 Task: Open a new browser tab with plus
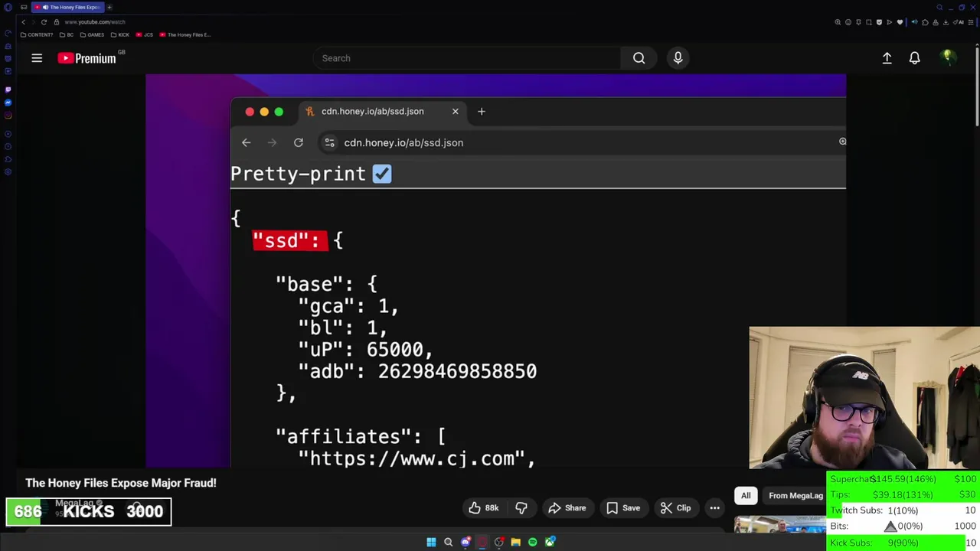point(109,7)
